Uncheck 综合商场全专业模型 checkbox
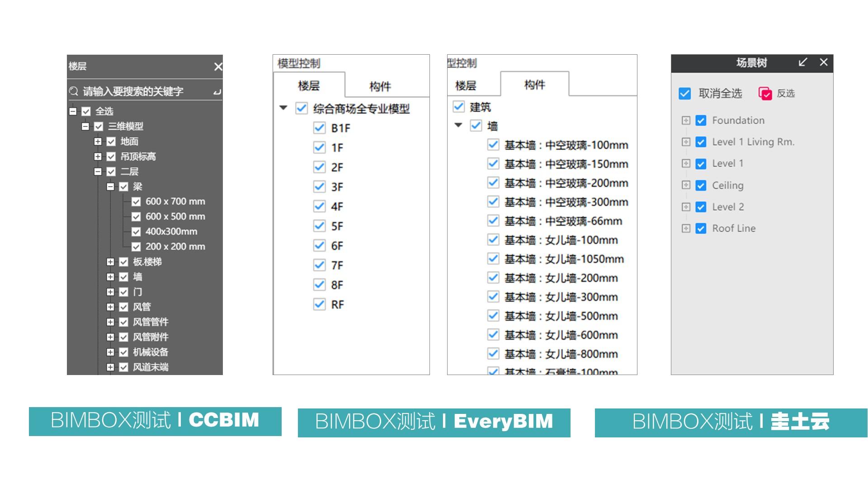This screenshot has height=488, width=868. pos(301,109)
